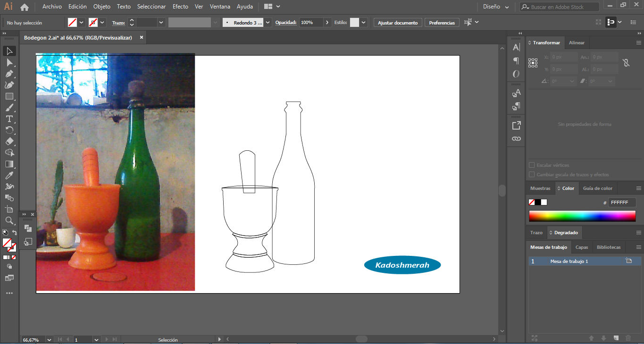Switch to the Capas tab

coord(582,247)
